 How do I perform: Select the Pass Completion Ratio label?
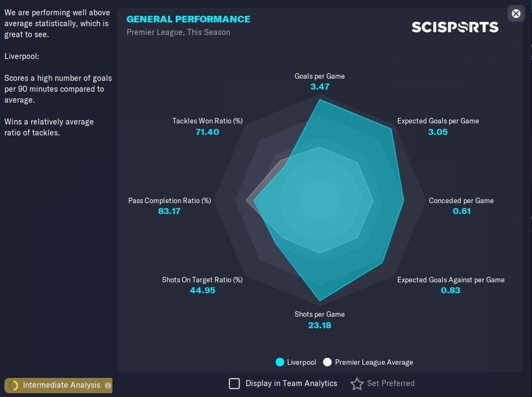(x=169, y=200)
